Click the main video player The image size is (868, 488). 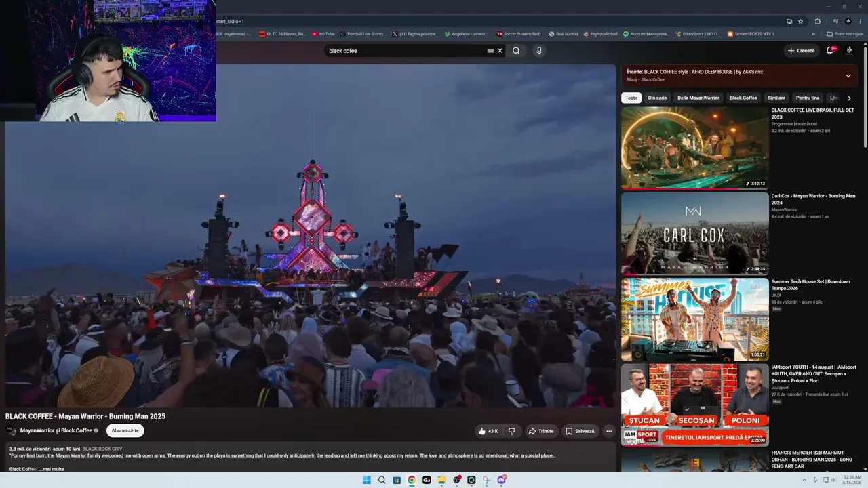pyautogui.click(x=311, y=236)
